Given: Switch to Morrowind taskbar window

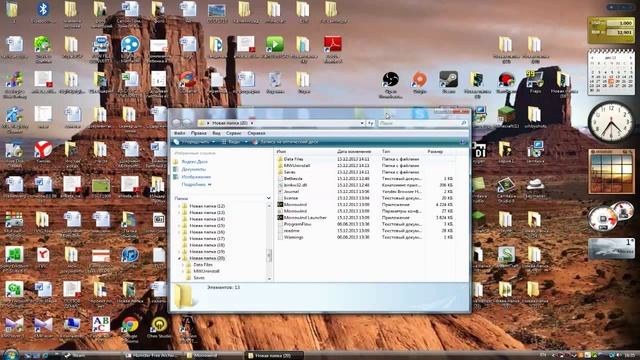Looking at the screenshot, I should click(213, 356).
